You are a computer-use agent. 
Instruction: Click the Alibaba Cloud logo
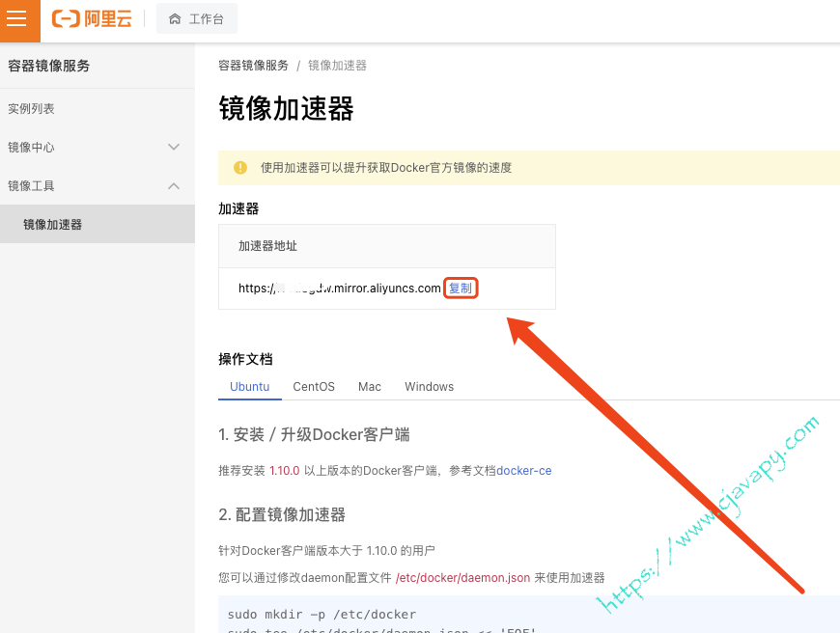pyautogui.click(x=92, y=18)
